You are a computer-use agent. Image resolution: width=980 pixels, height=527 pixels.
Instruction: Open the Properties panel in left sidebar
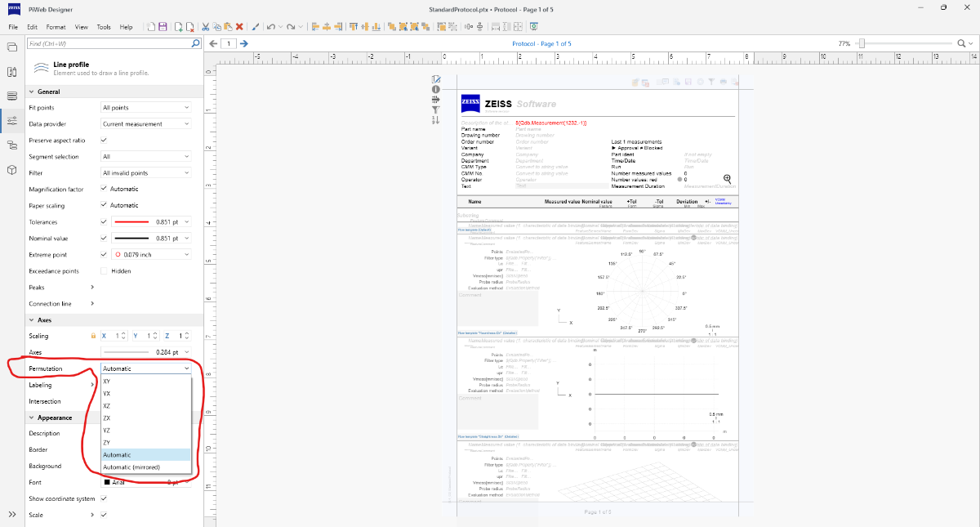[12, 121]
